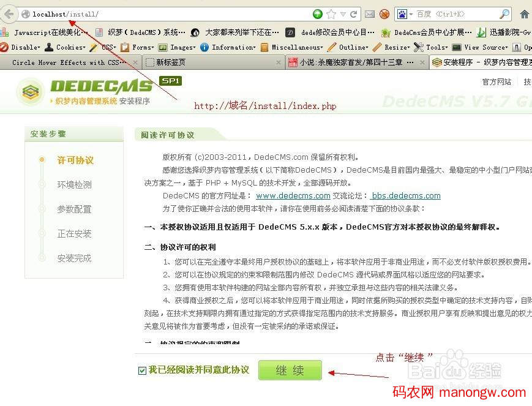Image resolution: width=532 pixels, height=406 pixels.
Task: Click the Baidu search input field
Action: (456, 14)
